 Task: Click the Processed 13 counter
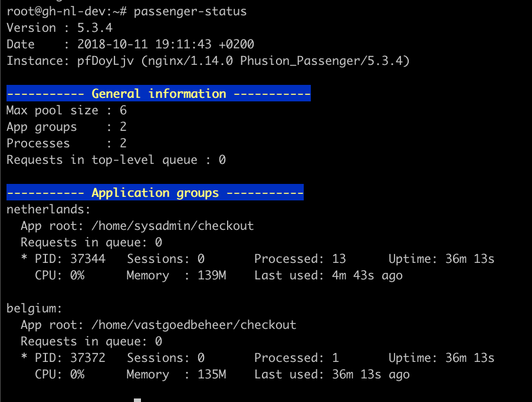[x=300, y=259]
